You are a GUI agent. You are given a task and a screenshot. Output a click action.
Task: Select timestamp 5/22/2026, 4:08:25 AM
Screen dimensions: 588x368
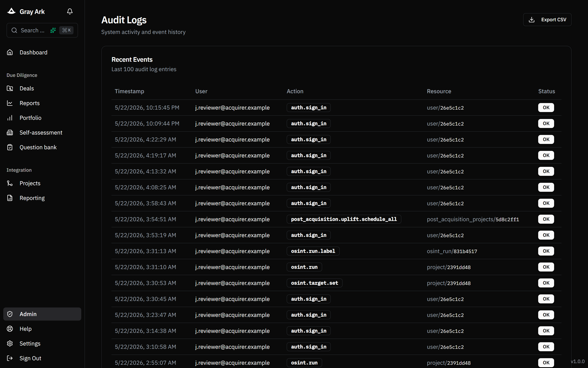pyautogui.click(x=145, y=187)
